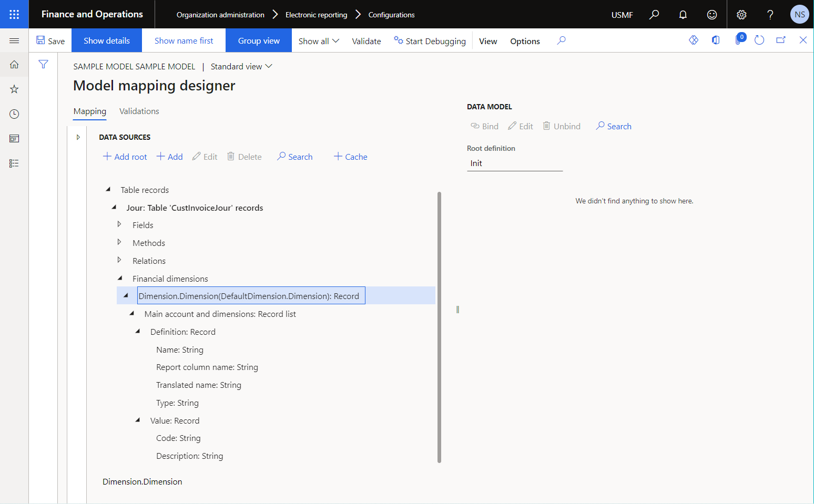Open help question mark icon
The width and height of the screenshot is (814, 504).
(x=770, y=14)
